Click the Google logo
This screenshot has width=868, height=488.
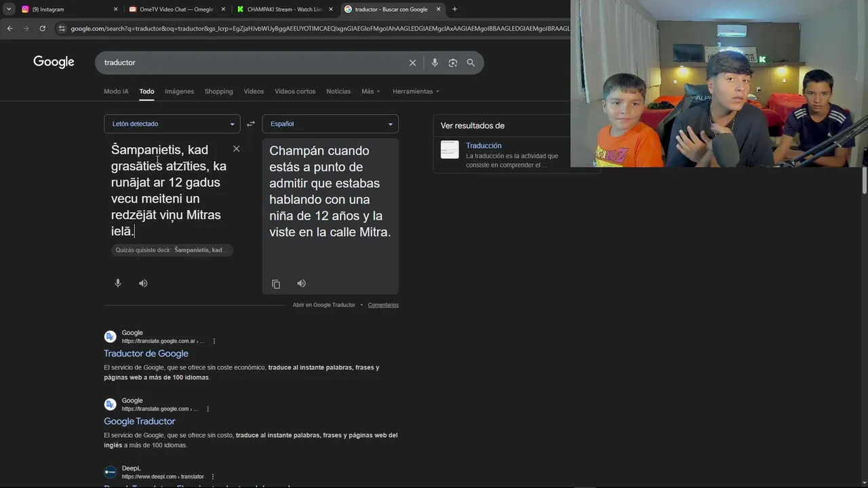click(x=54, y=62)
